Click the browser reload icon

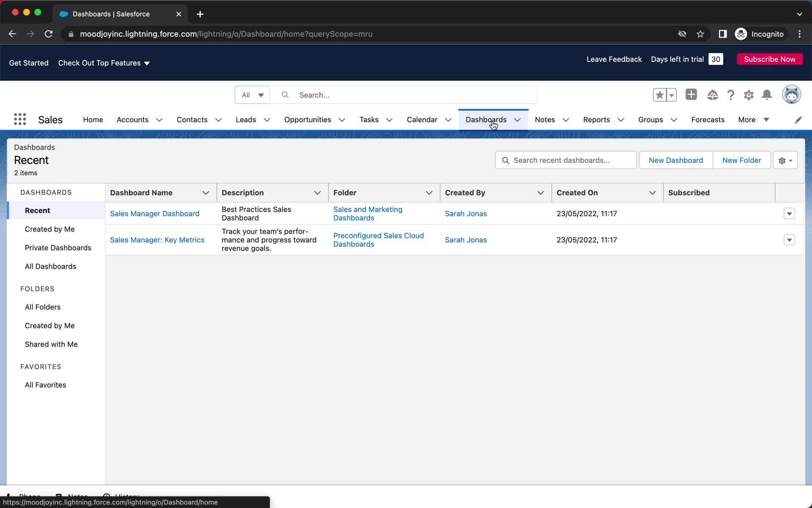point(49,34)
